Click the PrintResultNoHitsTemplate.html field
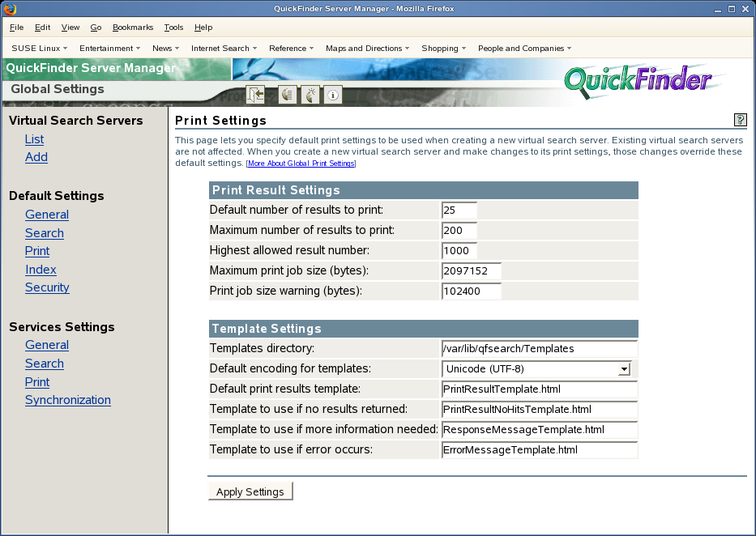The height and width of the screenshot is (536, 756). [x=540, y=410]
